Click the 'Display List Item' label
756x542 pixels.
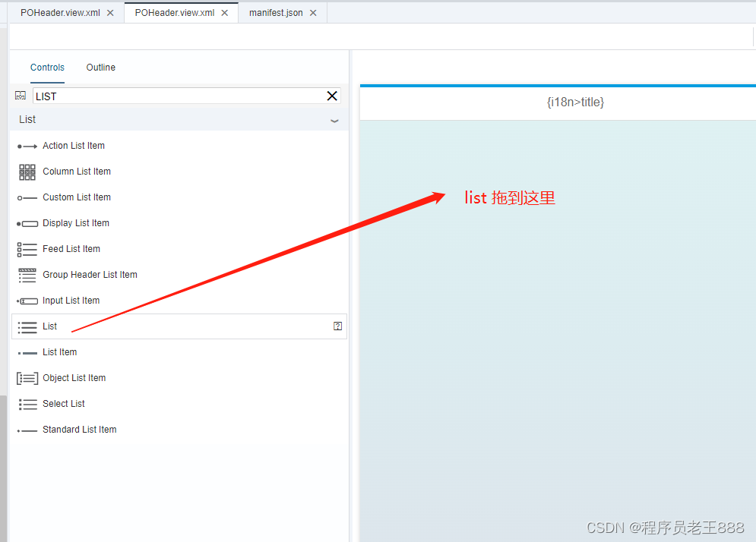pyautogui.click(x=76, y=223)
